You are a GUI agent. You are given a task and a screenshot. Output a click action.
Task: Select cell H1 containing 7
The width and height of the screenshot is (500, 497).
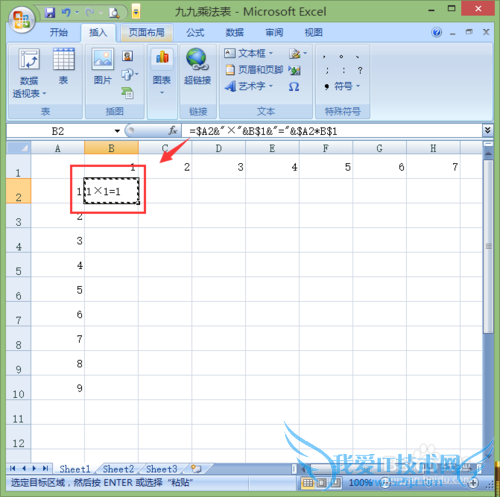[x=433, y=166]
